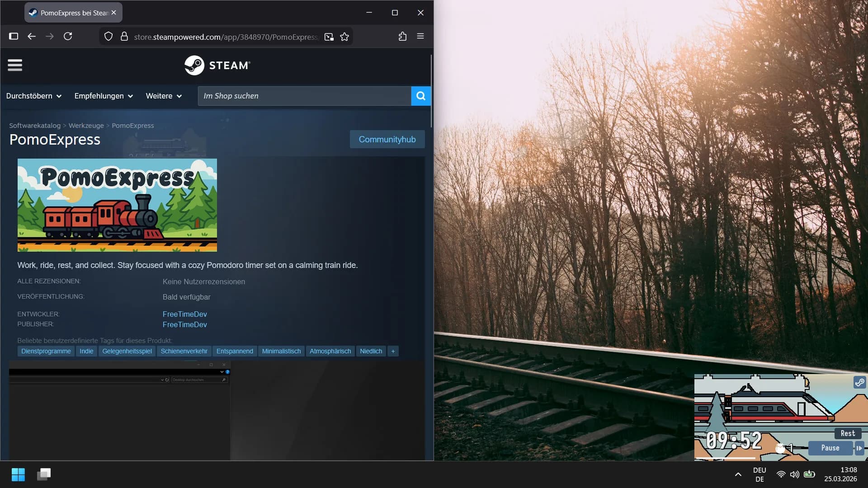
Task: Open Task View on the taskbar
Action: pos(44,474)
